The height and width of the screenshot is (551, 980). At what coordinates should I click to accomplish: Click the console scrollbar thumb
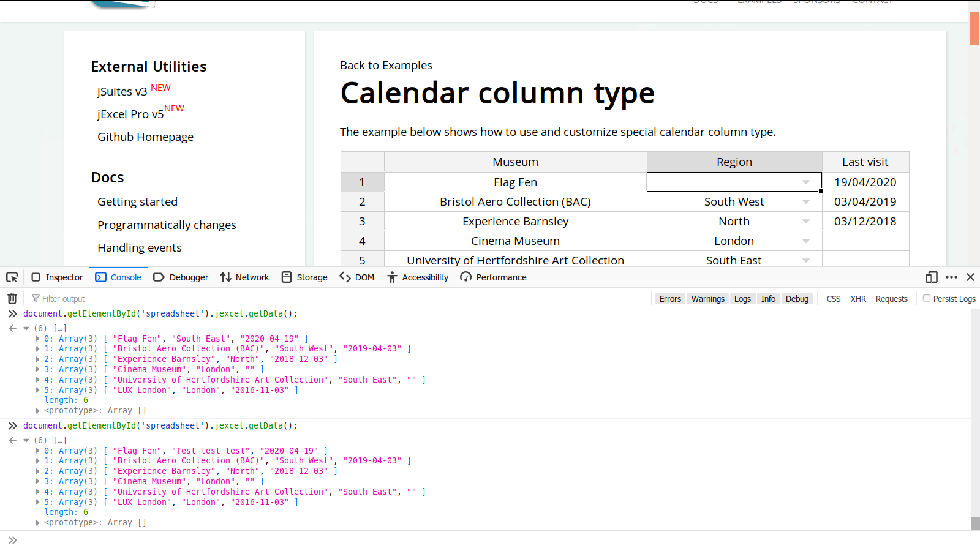click(975, 523)
